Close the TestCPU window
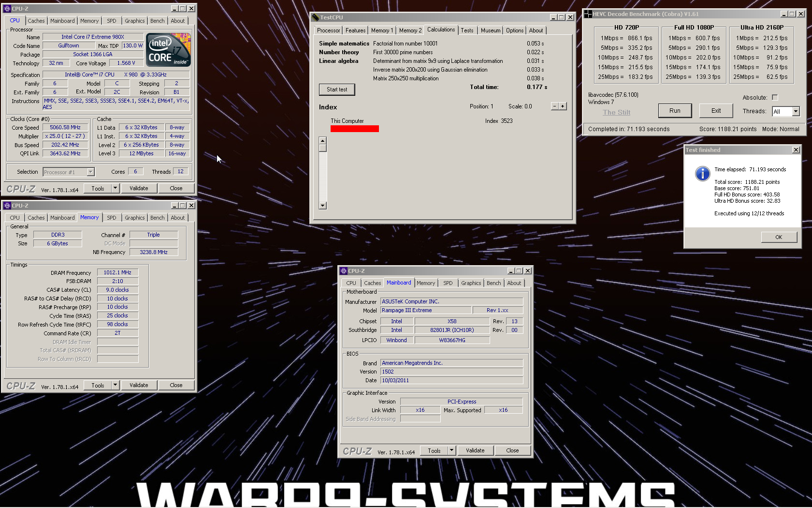The height and width of the screenshot is (508, 812). [x=570, y=17]
